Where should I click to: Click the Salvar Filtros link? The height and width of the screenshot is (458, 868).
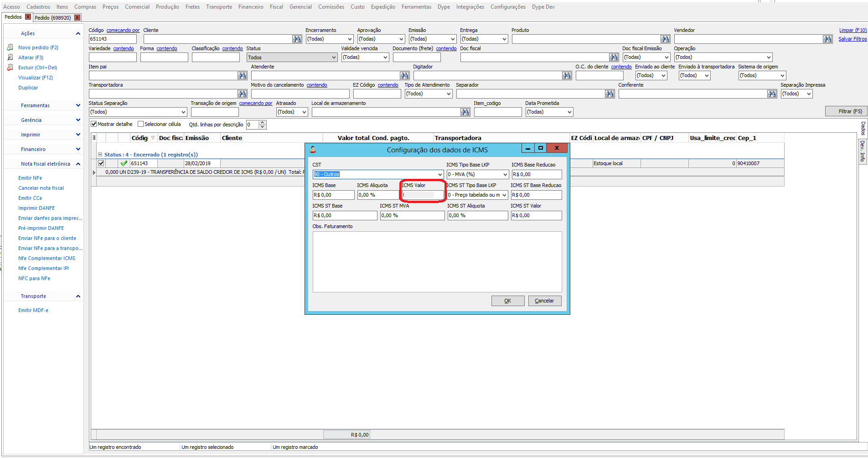(852, 39)
